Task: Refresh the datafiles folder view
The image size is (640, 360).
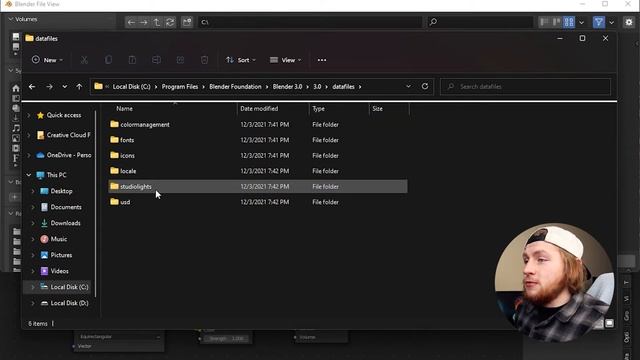Action: click(x=425, y=87)
